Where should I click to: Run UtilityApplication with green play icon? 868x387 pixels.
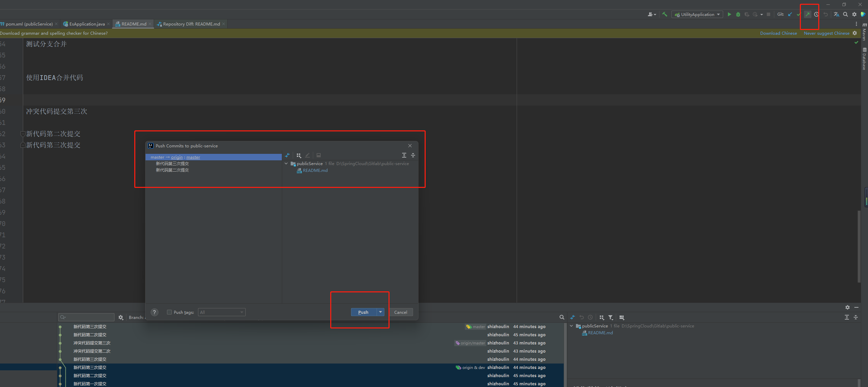[x=729, y=14]
